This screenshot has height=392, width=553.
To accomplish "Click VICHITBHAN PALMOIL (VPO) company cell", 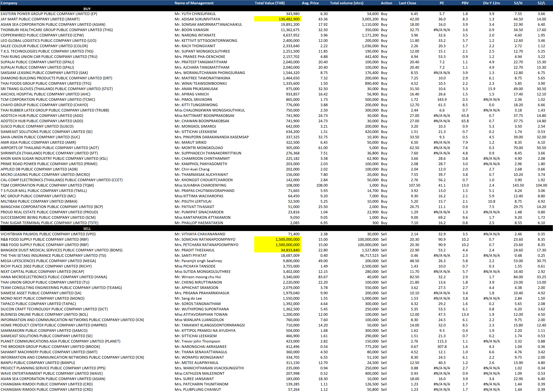I will 48,234.
